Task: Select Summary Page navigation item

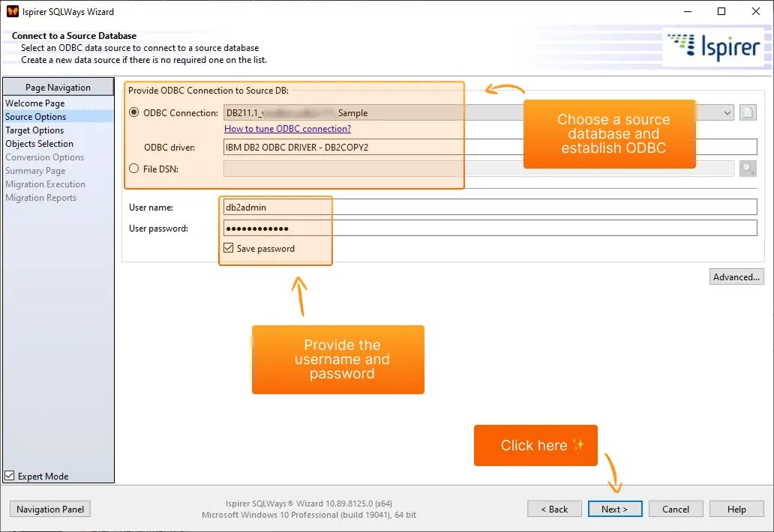Action: [x=35, y=171]
